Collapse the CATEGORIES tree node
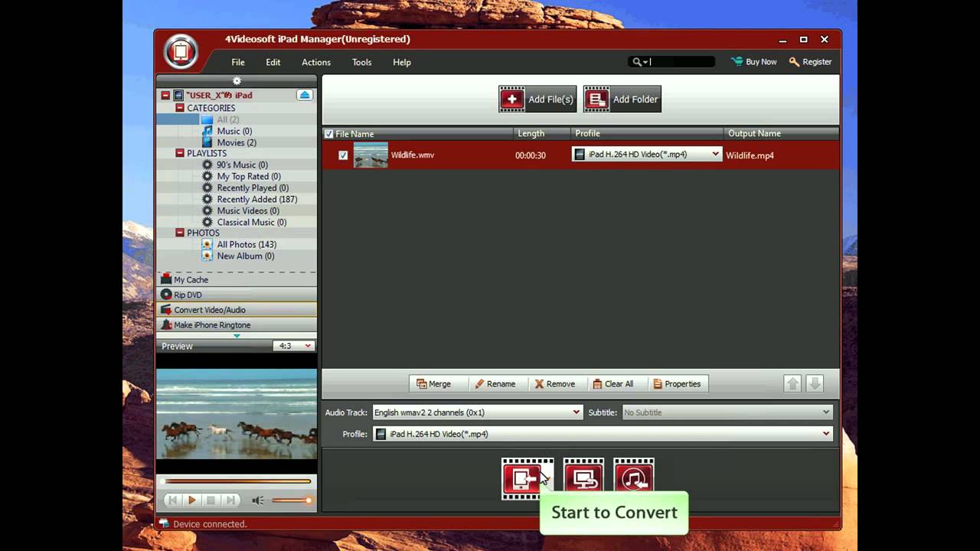 (180, 108)
